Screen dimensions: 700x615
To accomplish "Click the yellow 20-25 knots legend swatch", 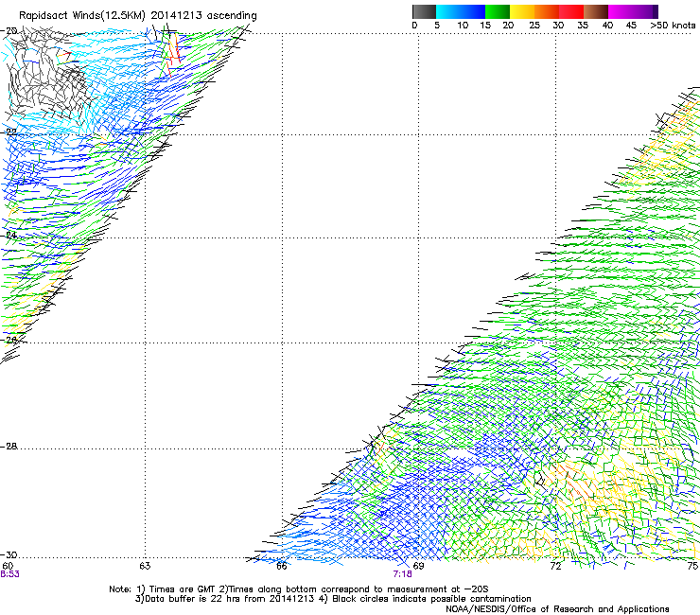I will pyautogui.click(x=522, y=11).
